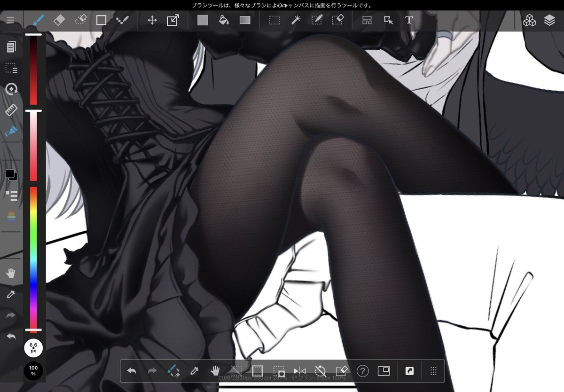The image size is (564, 392).
Task: Tap Undo in the bottom shortcut bar
Action: click(132, 371)
